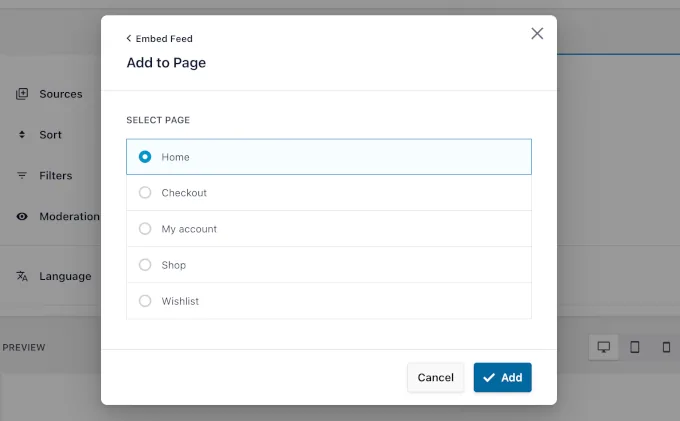The height and width of the screenshot is (421, 680).
Task: Click the Moderation eye icon
Action: [22, 217]
